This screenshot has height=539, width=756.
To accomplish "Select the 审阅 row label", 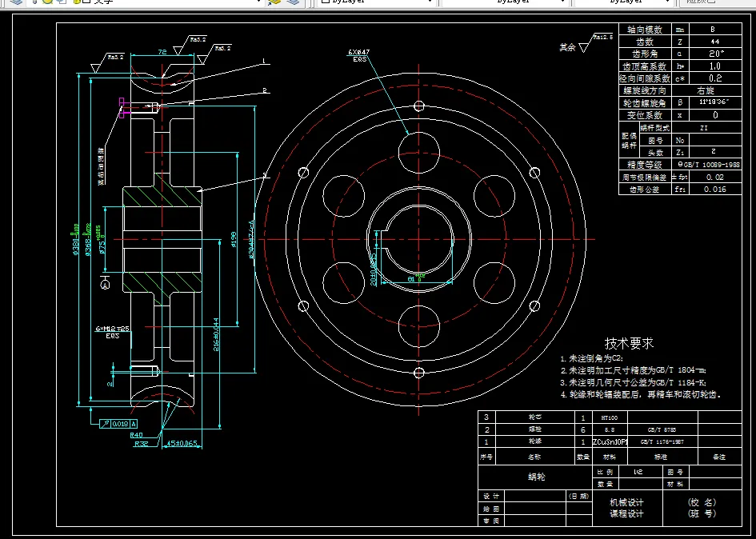I will tap(491, 521).
